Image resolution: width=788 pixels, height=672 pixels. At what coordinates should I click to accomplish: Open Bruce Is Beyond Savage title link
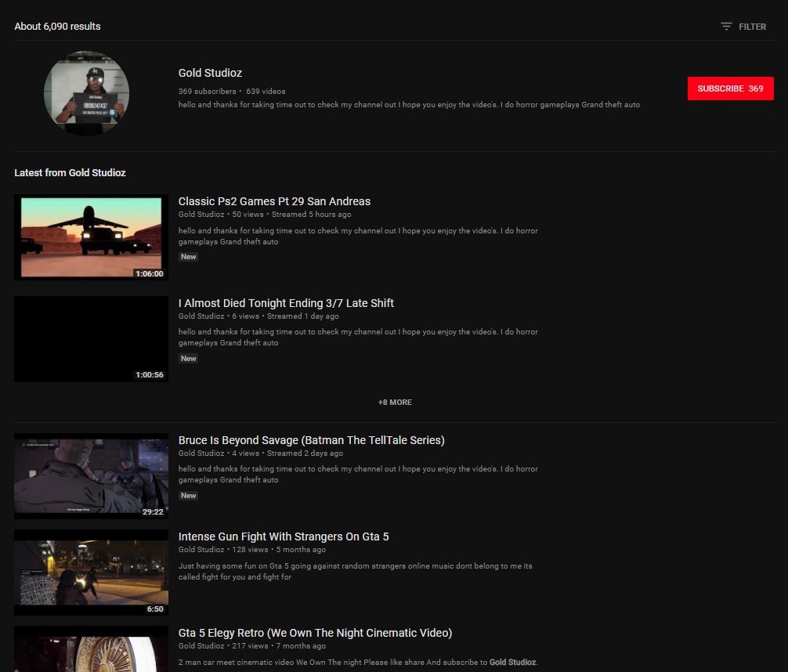[312, 440]
